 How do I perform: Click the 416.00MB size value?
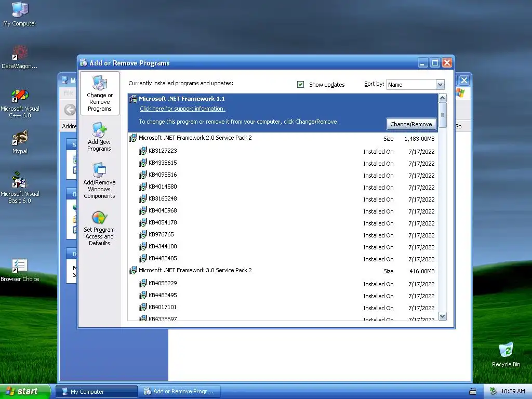[x=422, y=271]
